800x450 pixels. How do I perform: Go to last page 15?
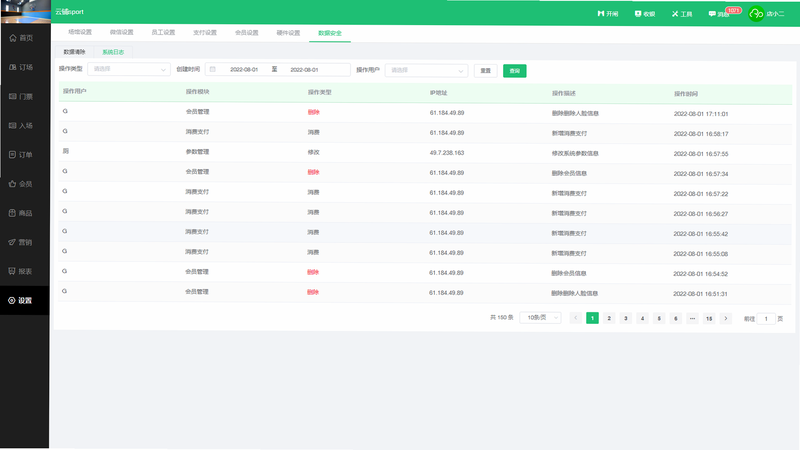pyautogui.click(x=709, y=318)
